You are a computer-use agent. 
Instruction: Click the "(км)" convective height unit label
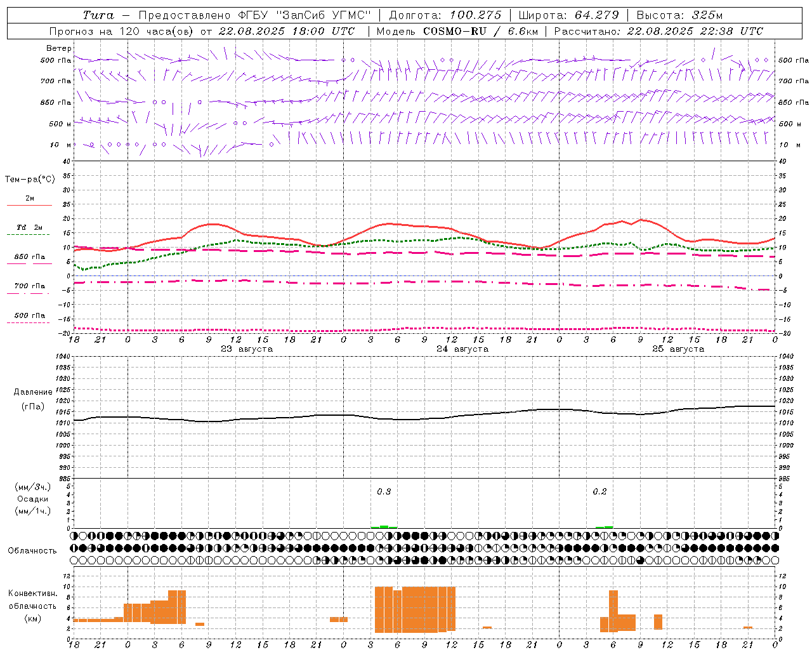pos(33,618)
